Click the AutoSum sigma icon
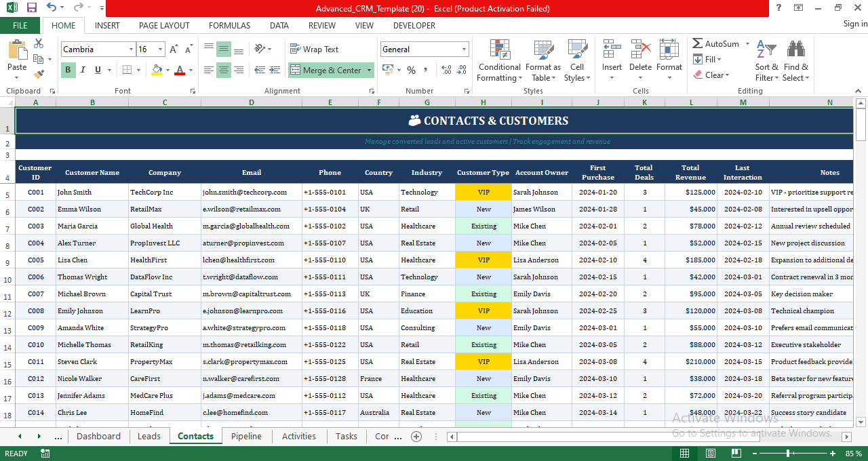This screenshot has width=868, height=461. (698, 43)
